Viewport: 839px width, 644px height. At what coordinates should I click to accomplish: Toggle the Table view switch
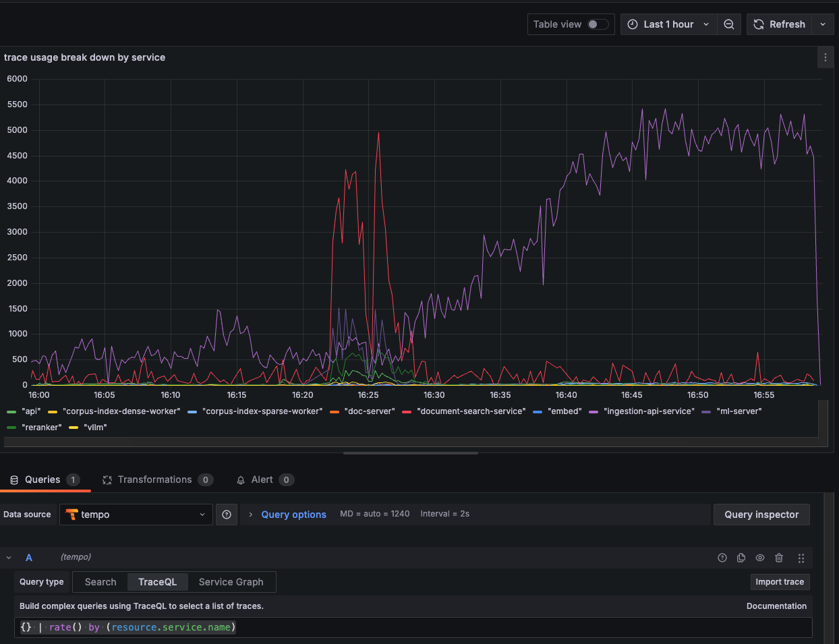[x=598, y=24]
